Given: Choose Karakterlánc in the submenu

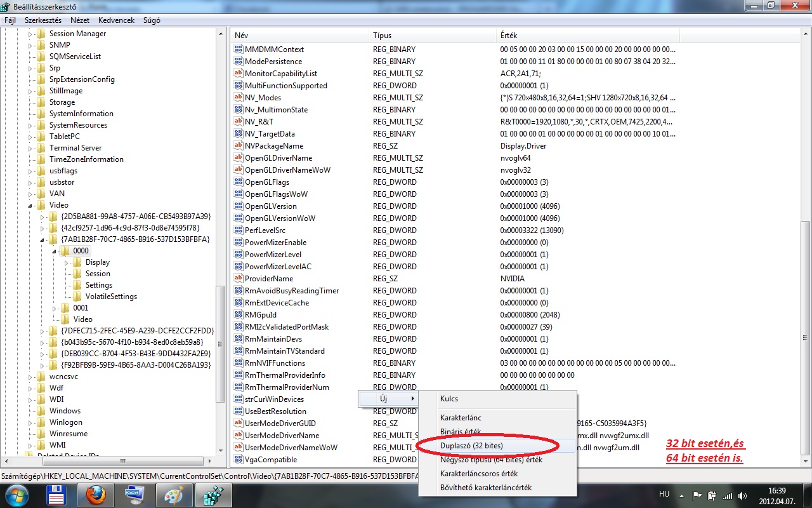Looking at the screenshot, I should point(497,417).
